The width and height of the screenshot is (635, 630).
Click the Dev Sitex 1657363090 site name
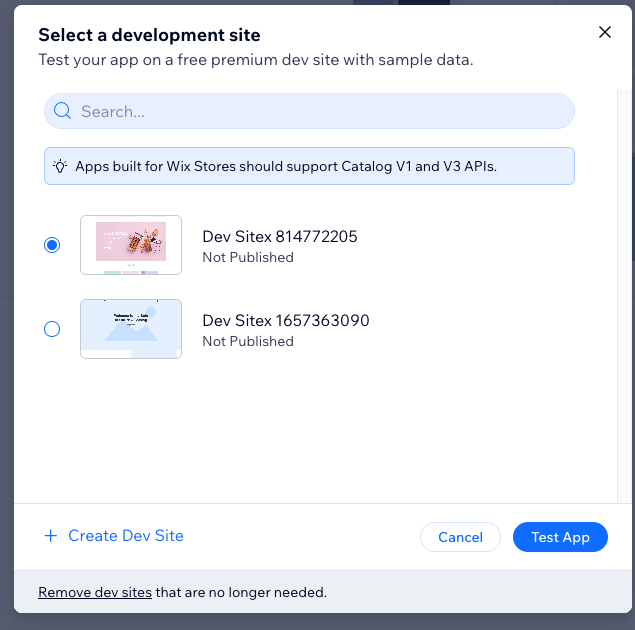pyautogui.click(x=285, y=321)
